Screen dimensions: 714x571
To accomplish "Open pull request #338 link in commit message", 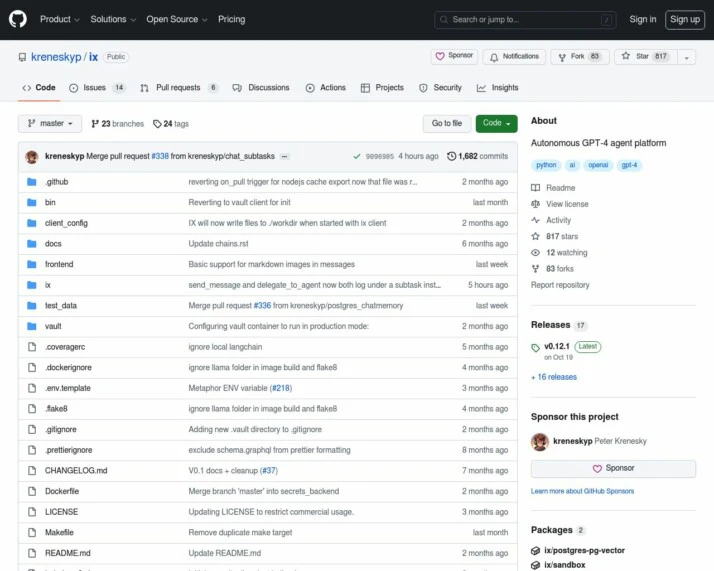I will click(160, 156).
